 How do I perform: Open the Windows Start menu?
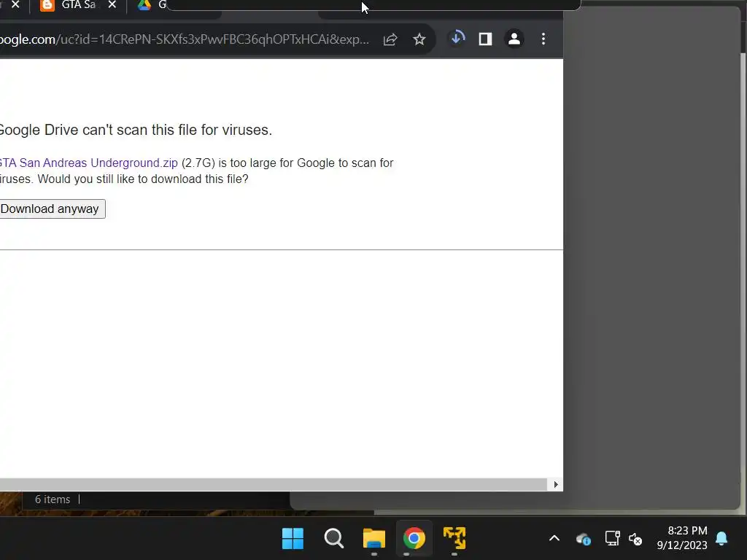pos(293,539)
